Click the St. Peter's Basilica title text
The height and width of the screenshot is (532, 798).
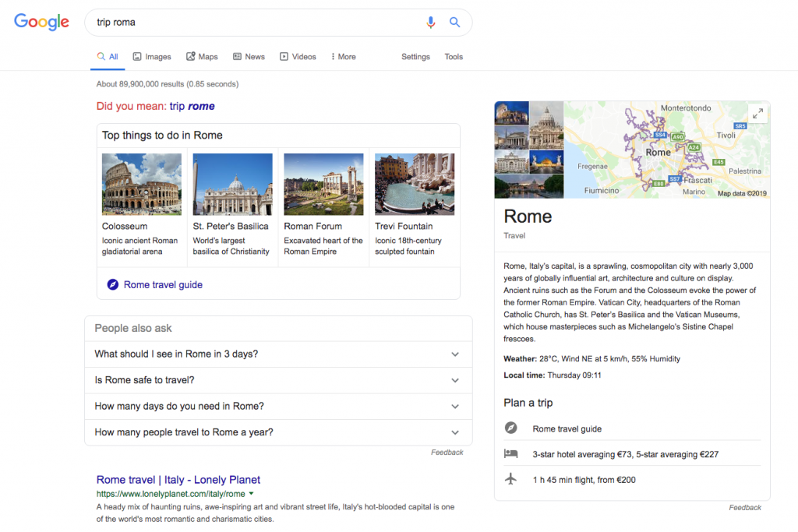tap(231, 227)
